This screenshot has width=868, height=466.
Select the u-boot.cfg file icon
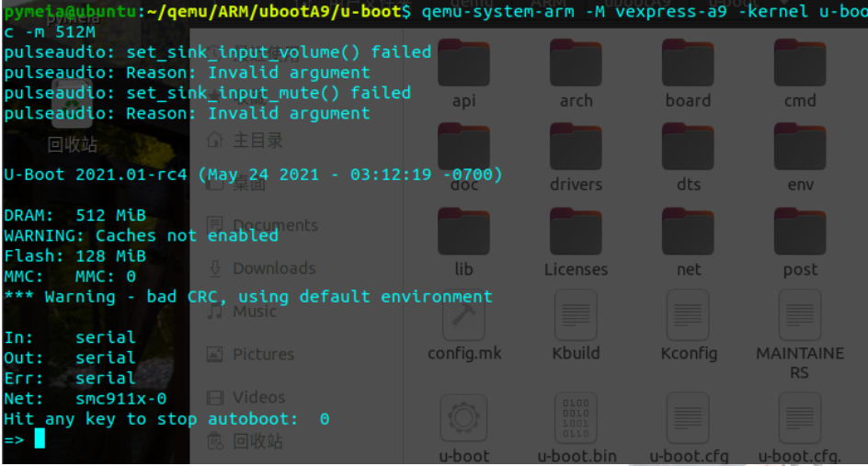tap(688, 418)
